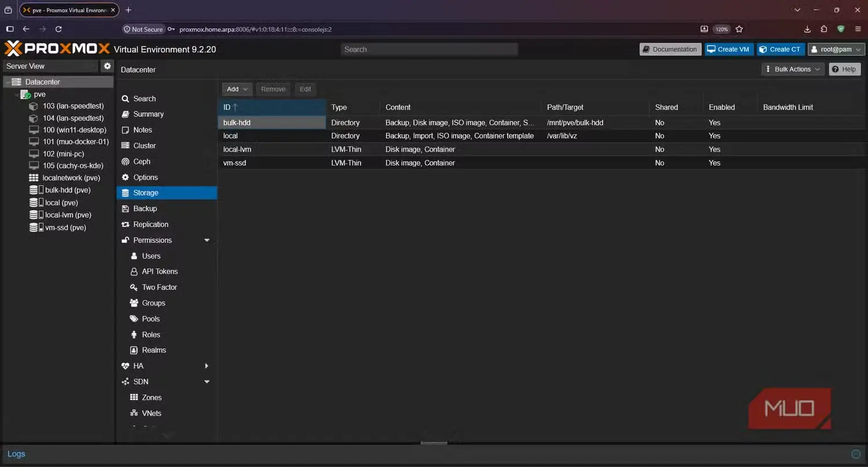Click the browser reload icon
The image size is (868, 467).
58,29
